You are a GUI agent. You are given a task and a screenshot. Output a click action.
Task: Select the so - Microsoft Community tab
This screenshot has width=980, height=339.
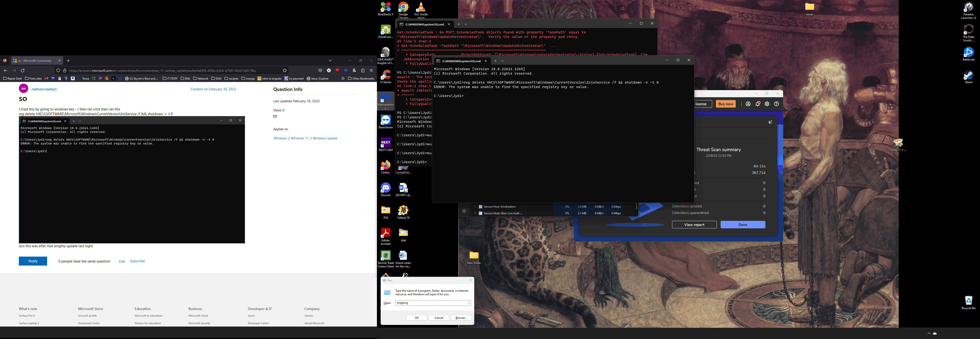tap(34, 61)
